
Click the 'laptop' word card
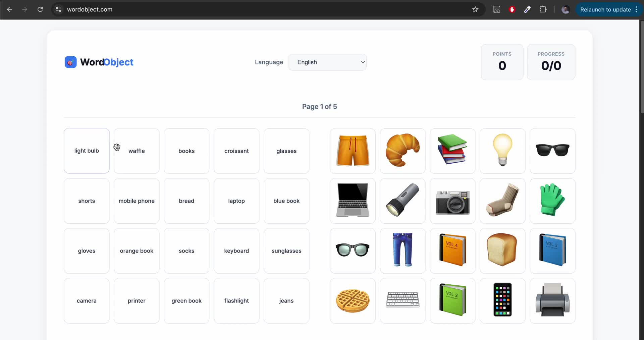(236, 201)
